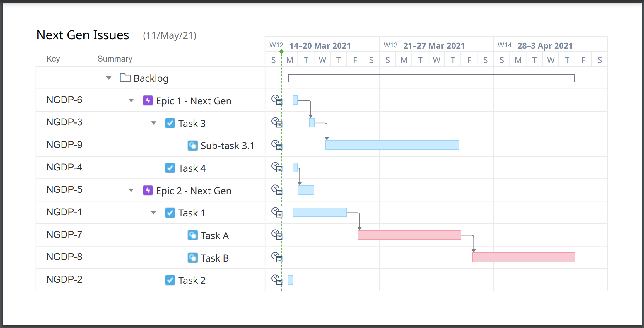
Task: Click the scheduling icon beside Task 2
Action: tap(276, 280)
